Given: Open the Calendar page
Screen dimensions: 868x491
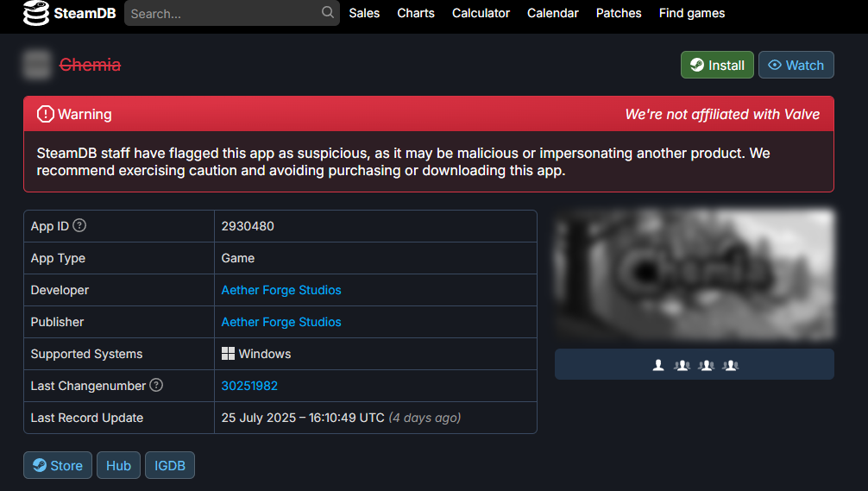Looking at the screenshot, I should point(553,13).
